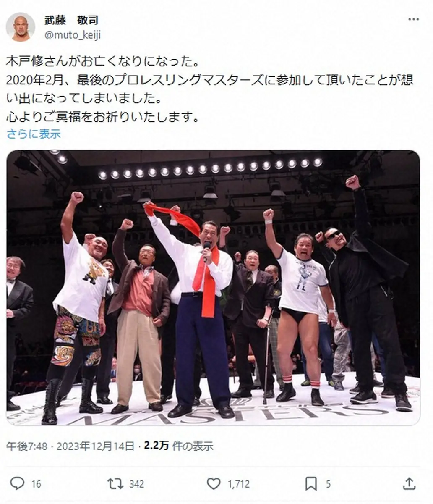Expand the post via さらに表示
The image size is (433, 504).
click(34, 134)
